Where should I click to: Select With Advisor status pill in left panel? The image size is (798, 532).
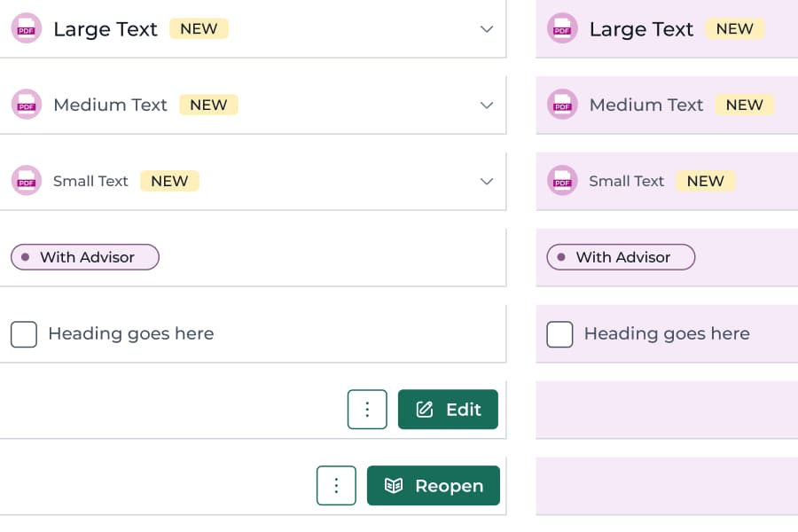pos(85,257)
